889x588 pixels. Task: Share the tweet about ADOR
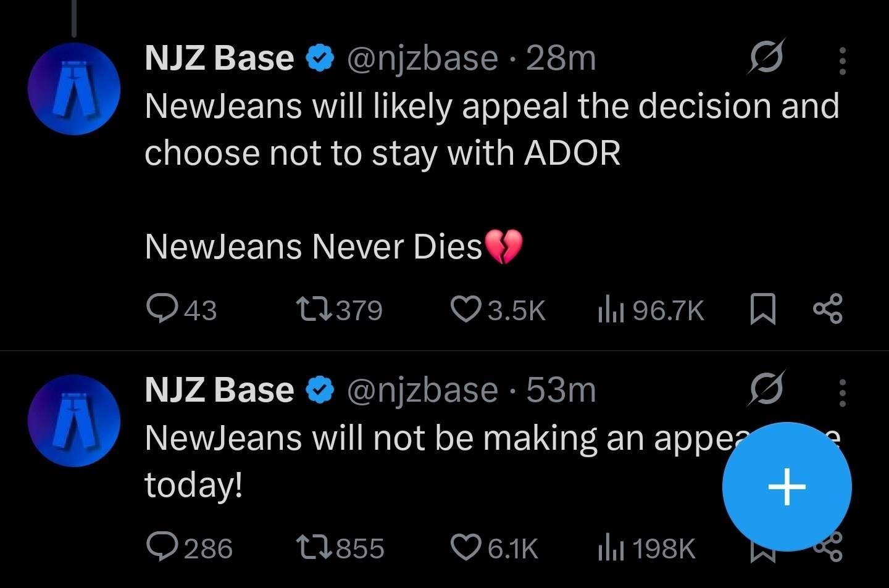pos(827,309)
